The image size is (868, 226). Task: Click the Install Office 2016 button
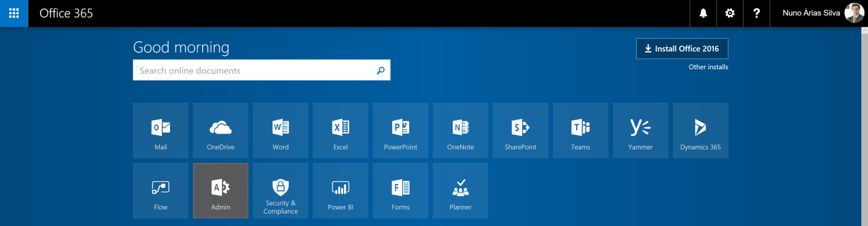(x=682, y=49)
